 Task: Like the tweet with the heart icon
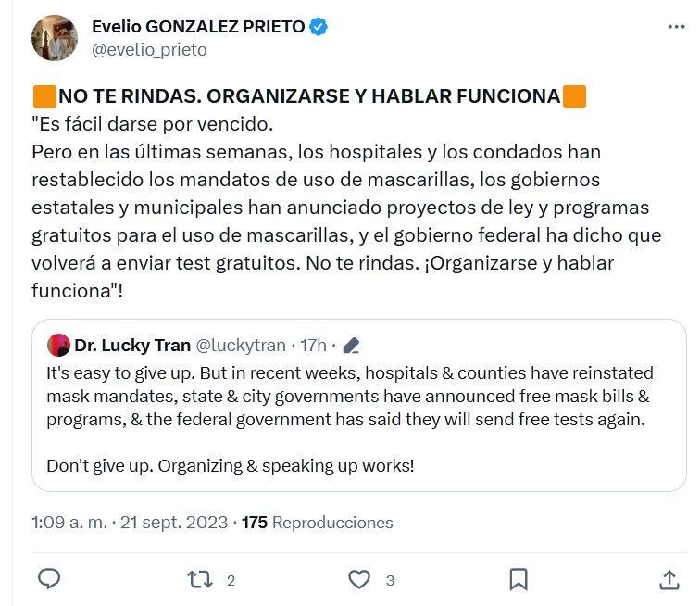(358, 580)
